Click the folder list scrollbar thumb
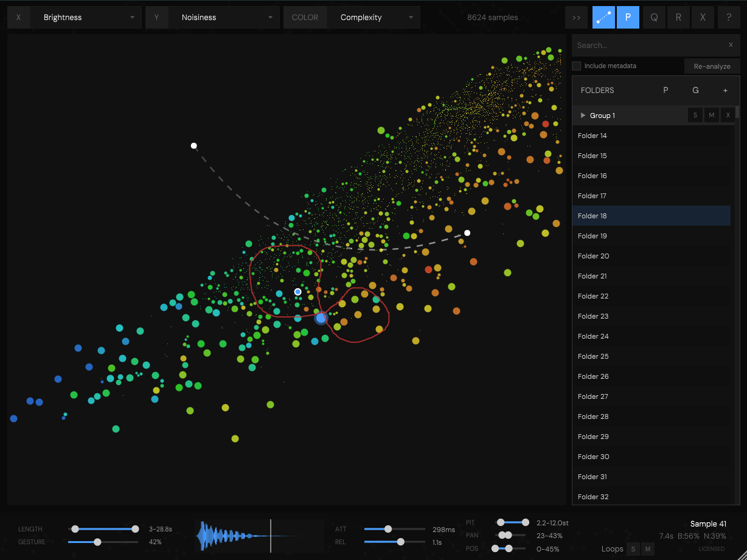This screenshot has width=747, height=560. 737,111
